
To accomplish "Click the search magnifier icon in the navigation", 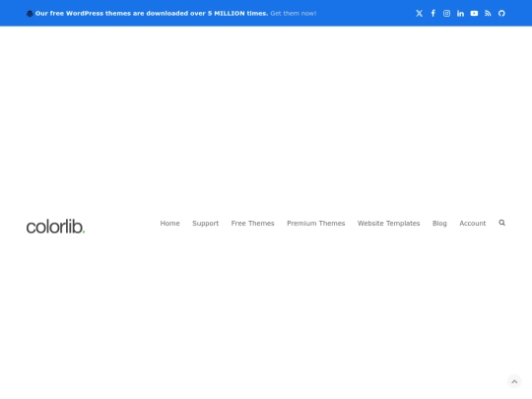I will click(x=502, y=223).
